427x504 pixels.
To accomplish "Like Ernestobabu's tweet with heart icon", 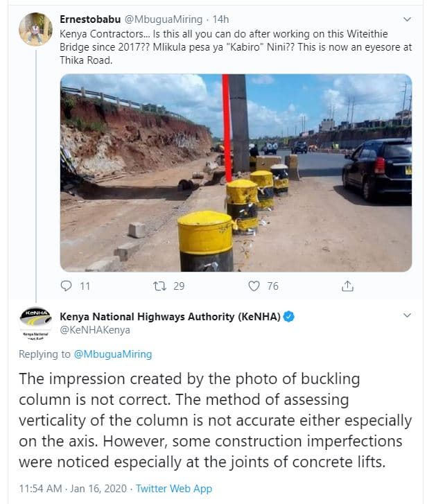I will [x=254, y=286].
